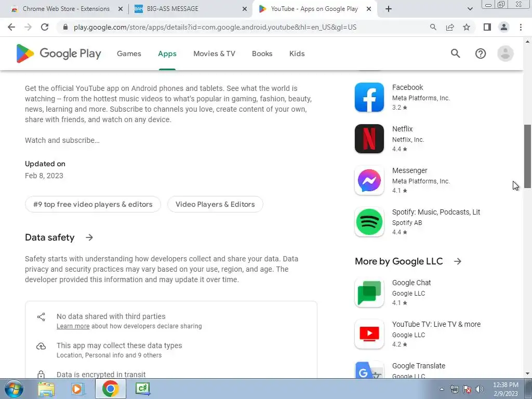Click the share page icon in address bar
The height and width of the screenshot is (399, 532).
[x=450, y=27]
